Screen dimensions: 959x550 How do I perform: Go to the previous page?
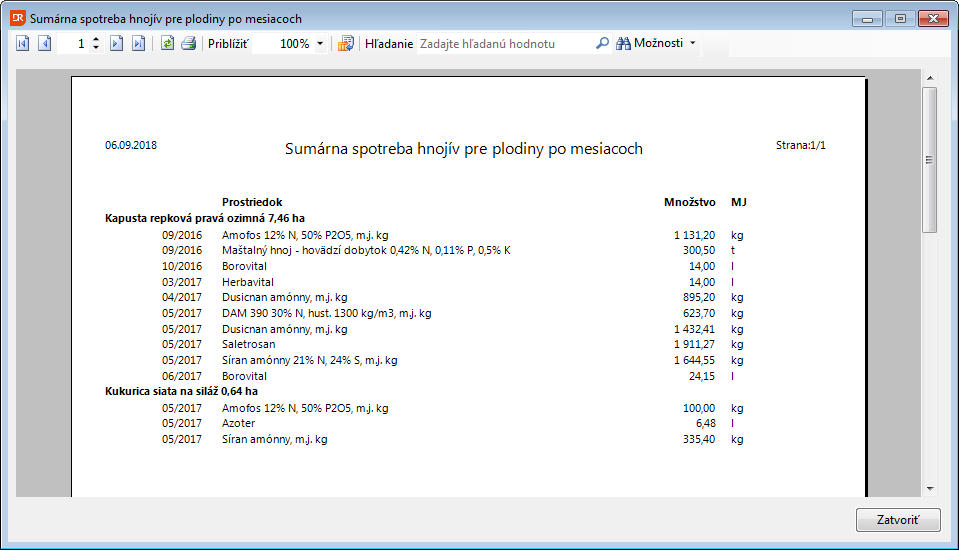[x=45, y=43]
